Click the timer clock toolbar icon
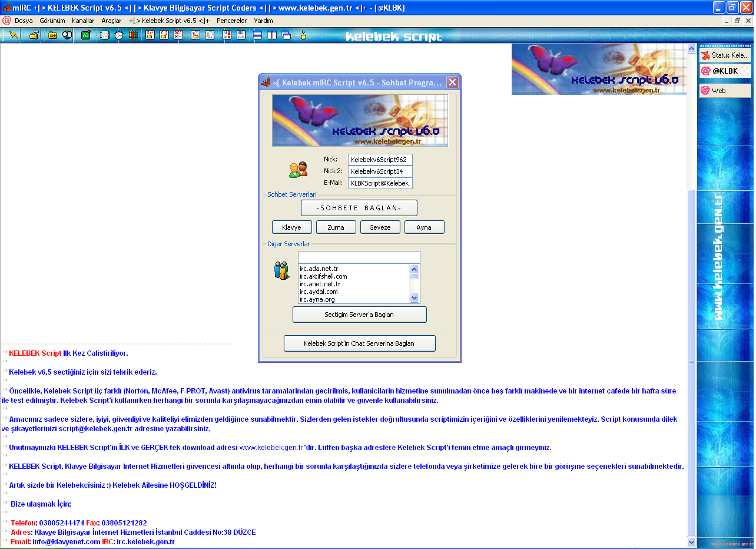756x549 pixels. 119,35
